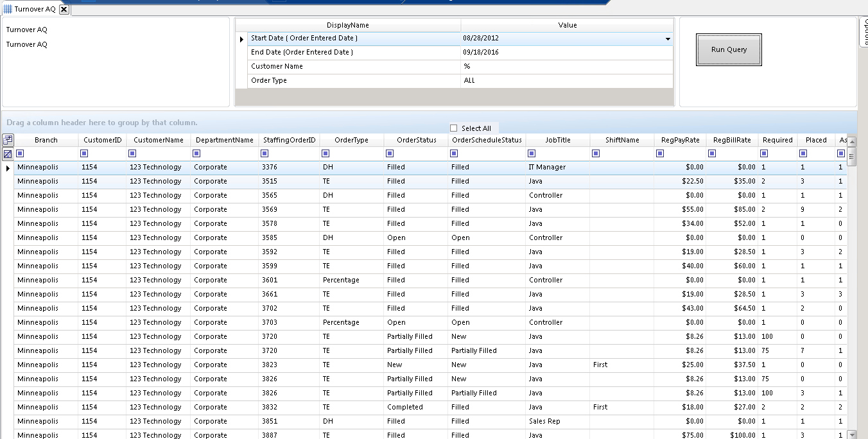Click the Completed order status cell

pyautogui.click(x=415, y=407)
